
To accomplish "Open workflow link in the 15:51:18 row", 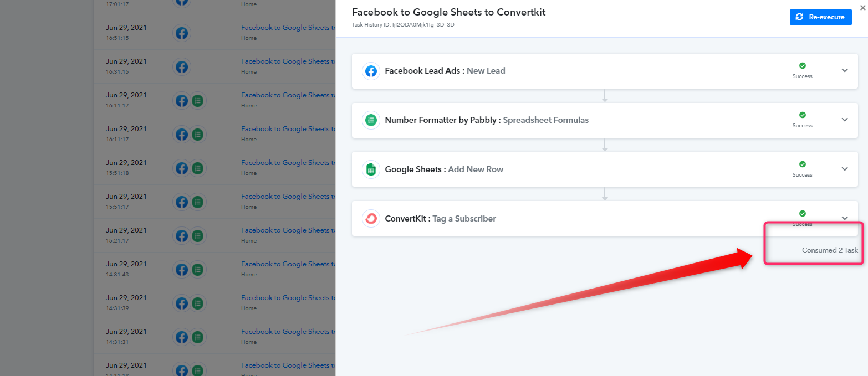I will tap(288, 163).
